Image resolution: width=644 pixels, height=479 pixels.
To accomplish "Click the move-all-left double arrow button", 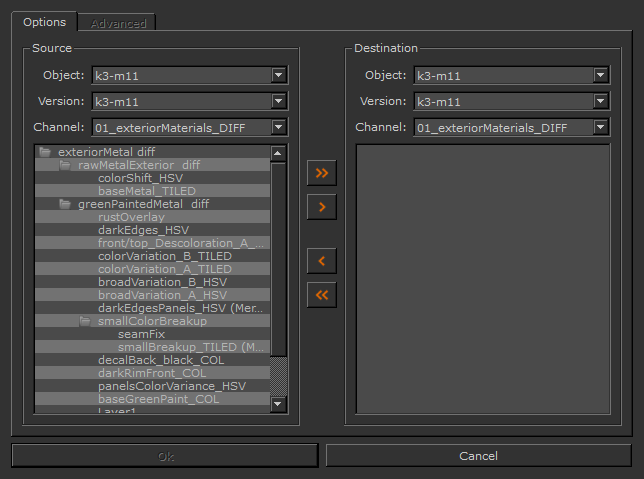I will (322, 295).
